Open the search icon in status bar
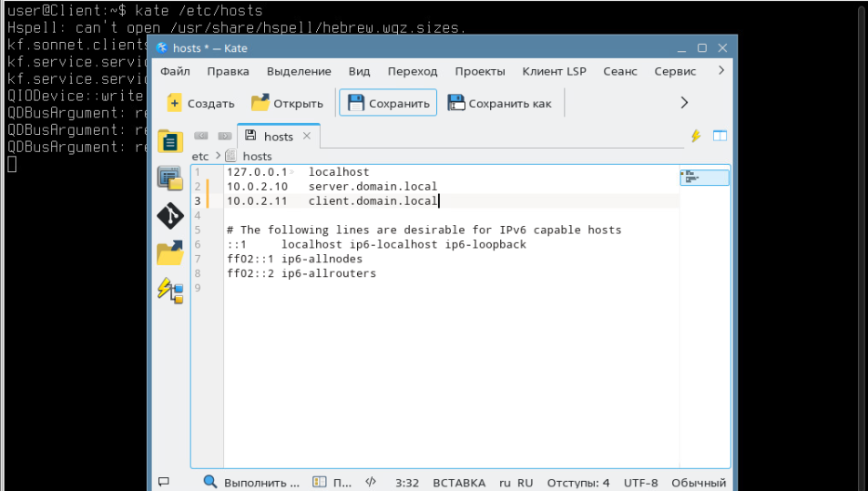 (209, 482)
